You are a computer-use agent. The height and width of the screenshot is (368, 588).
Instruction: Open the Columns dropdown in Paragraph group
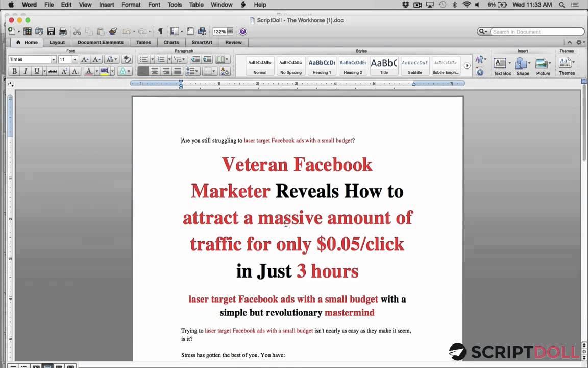click(x=223, y=59)
